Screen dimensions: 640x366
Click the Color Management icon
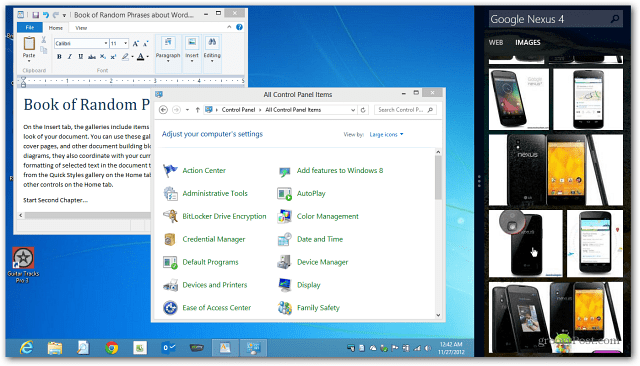[x=284, y=216]
